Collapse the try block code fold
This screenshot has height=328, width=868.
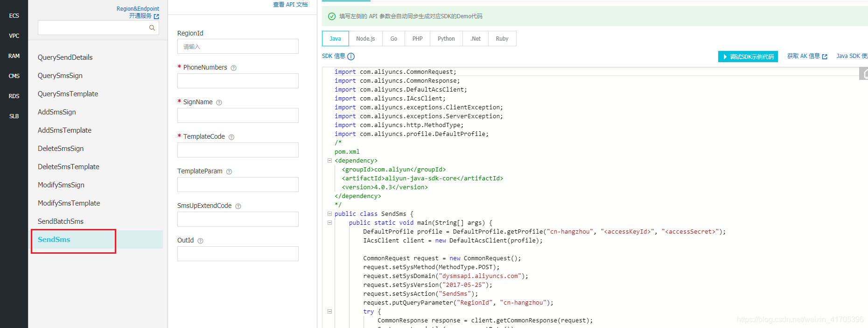[329, 311]
